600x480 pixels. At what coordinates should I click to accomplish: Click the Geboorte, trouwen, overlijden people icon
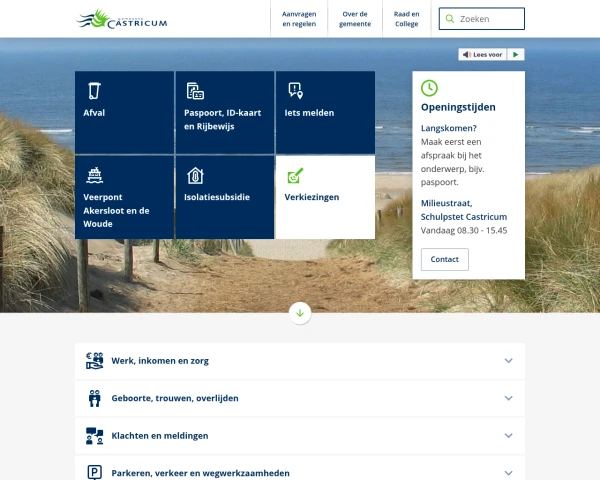95,398
